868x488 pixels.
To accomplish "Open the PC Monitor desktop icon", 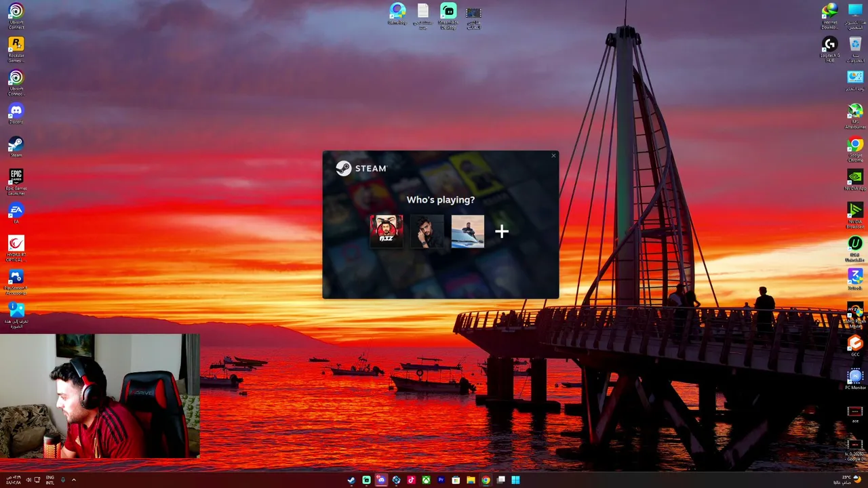I will (x=855, y=380).
